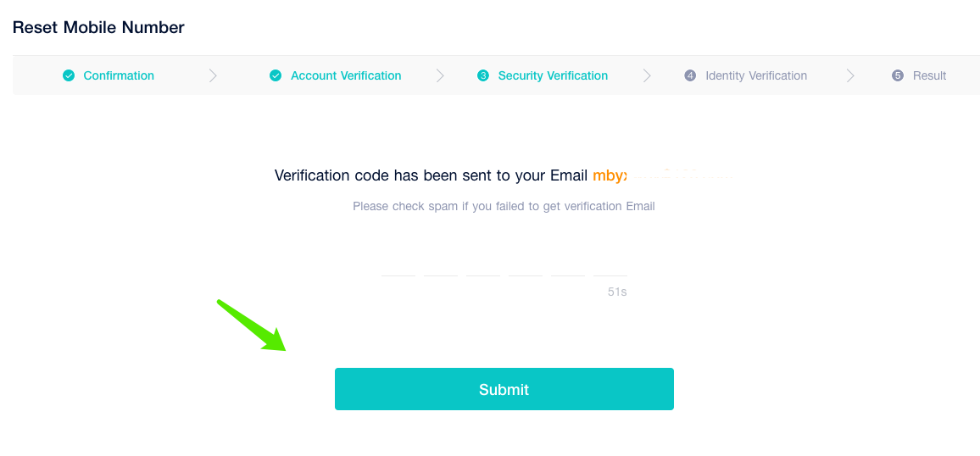
Task: Click the Confirmation step checkmark icon
Action: 69,75
